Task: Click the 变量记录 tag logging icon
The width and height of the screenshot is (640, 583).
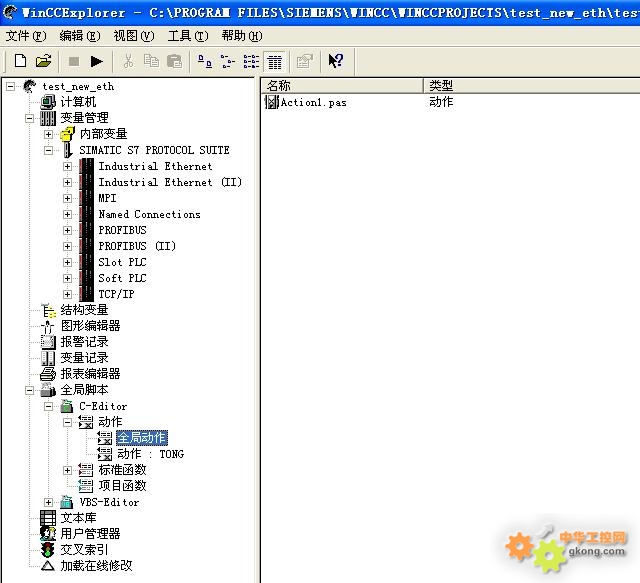Action: pos(48,358)
